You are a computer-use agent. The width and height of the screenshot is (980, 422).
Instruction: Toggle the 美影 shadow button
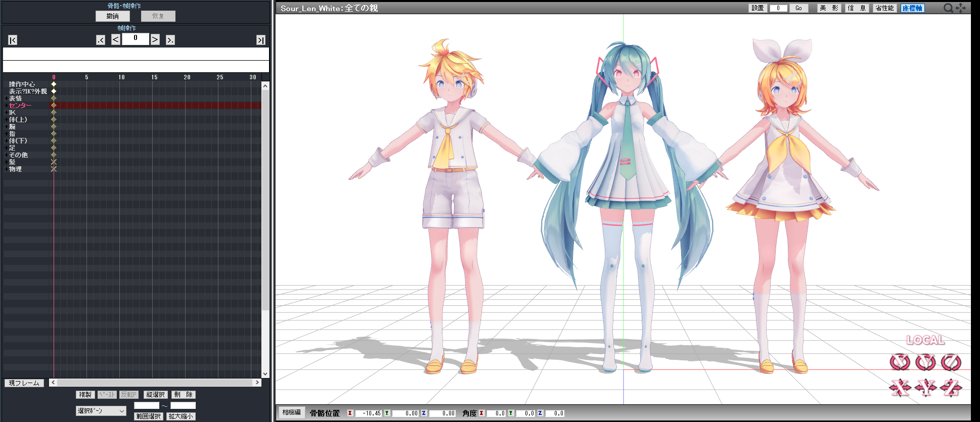click(x=829, y=8)
